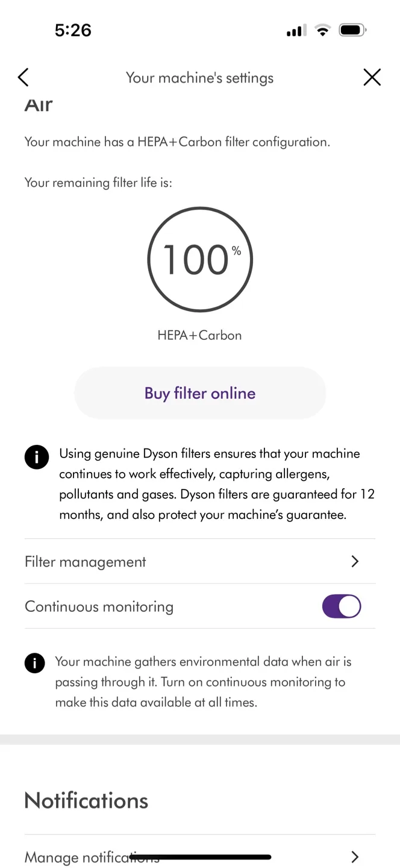Tap the X close icon at top right
Viewport: 400px width, 868px height.
[372, 77]
